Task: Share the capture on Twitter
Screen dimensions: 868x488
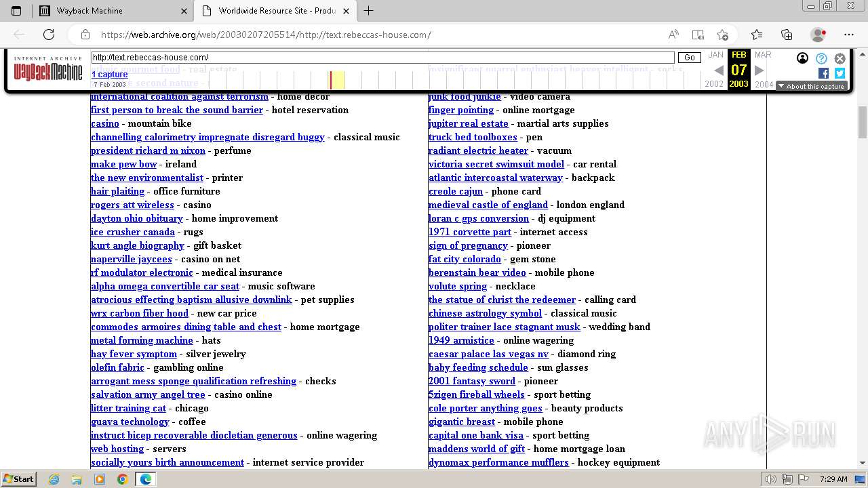Action: click(840, 73)
